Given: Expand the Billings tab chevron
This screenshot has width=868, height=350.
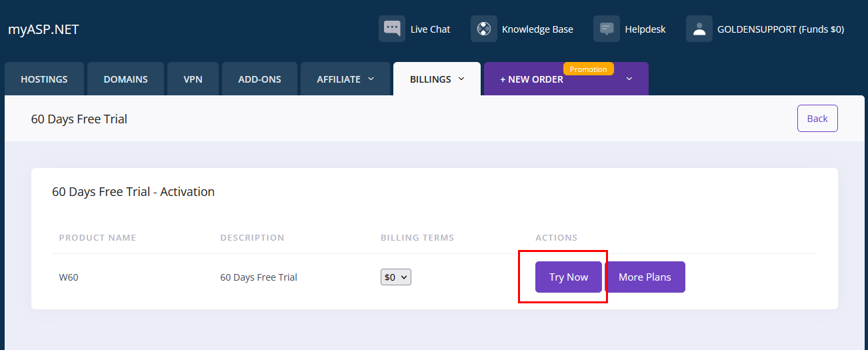Looking at the screenshot, I should click(x=460, y=79).
